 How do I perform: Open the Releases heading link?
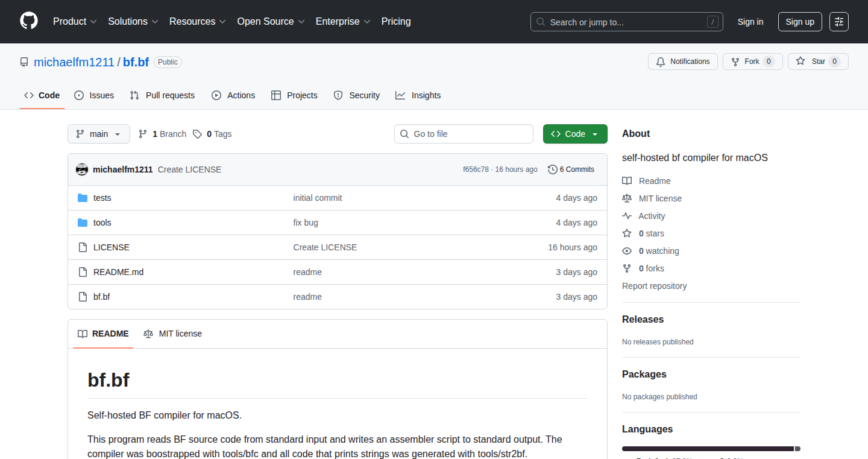[643, 320]
